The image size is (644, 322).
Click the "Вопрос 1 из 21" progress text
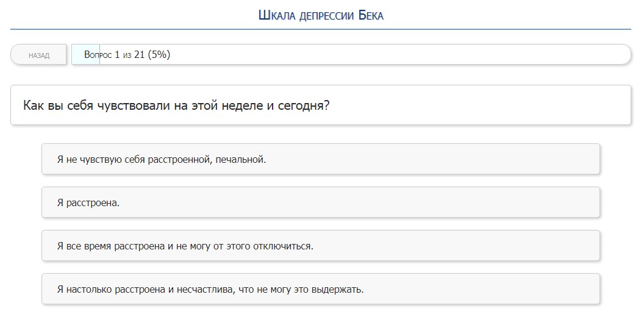114,55
